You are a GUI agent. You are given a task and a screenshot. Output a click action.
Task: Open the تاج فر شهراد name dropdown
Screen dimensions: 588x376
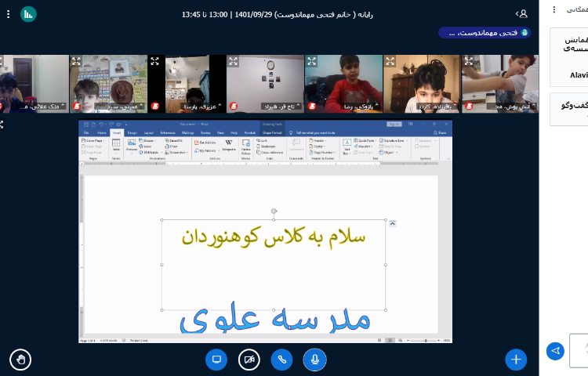tap(281, 107)
